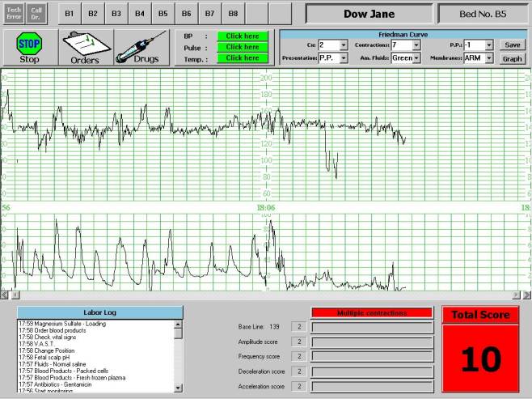This screenshot has height=399, width=532.
Task: Click the horizontal scrollbar's right arrow
Action: coord(526,295)
